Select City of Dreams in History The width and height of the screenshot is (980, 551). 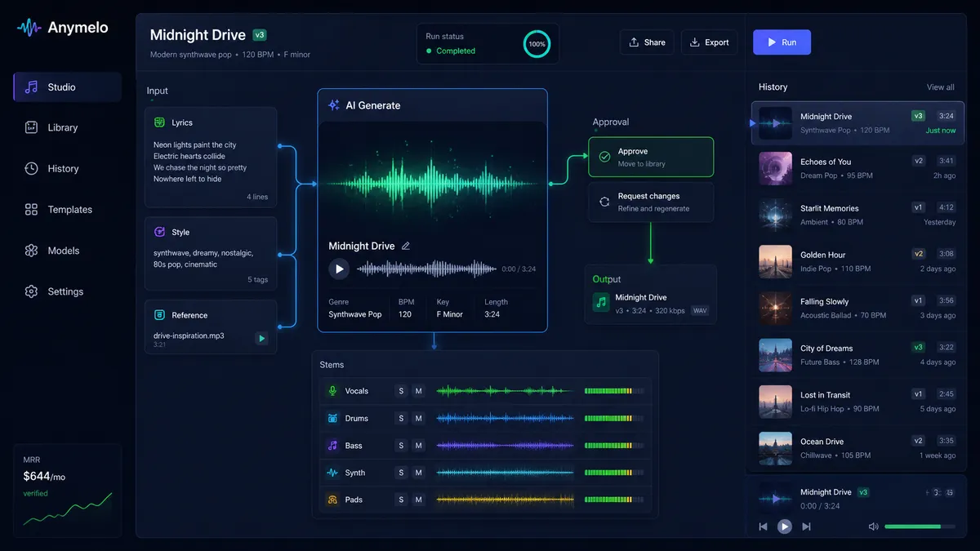[x=857, y=355]
